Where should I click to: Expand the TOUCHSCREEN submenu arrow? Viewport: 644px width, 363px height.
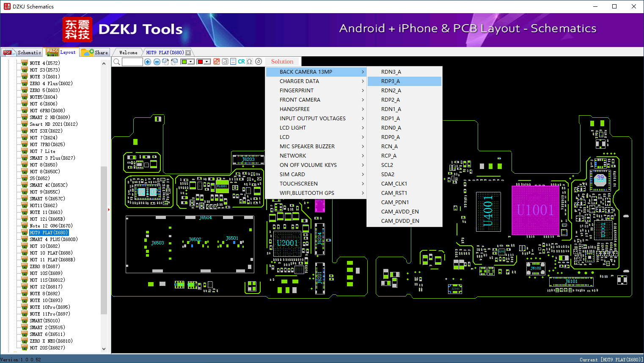point(363,184)
